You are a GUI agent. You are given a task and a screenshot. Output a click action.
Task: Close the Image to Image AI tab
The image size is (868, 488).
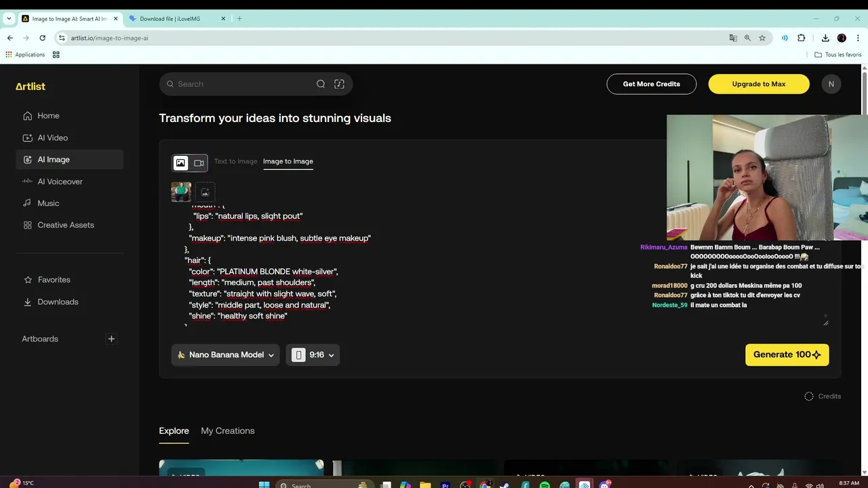pyautogui.click(x=116, y=18)
